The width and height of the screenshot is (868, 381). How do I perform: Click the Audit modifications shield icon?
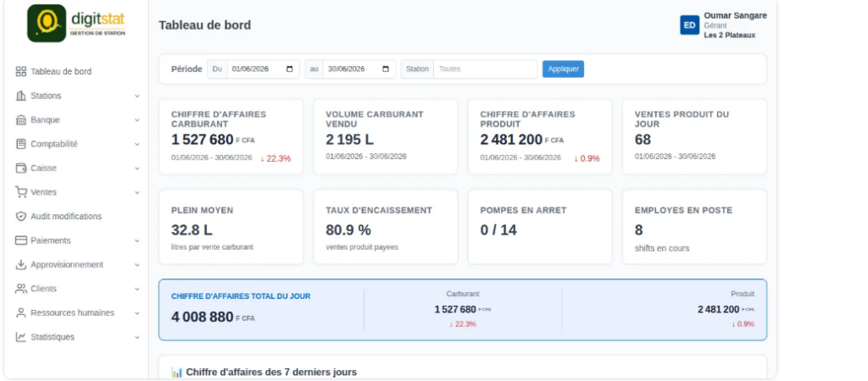click(x=21, y=216)
